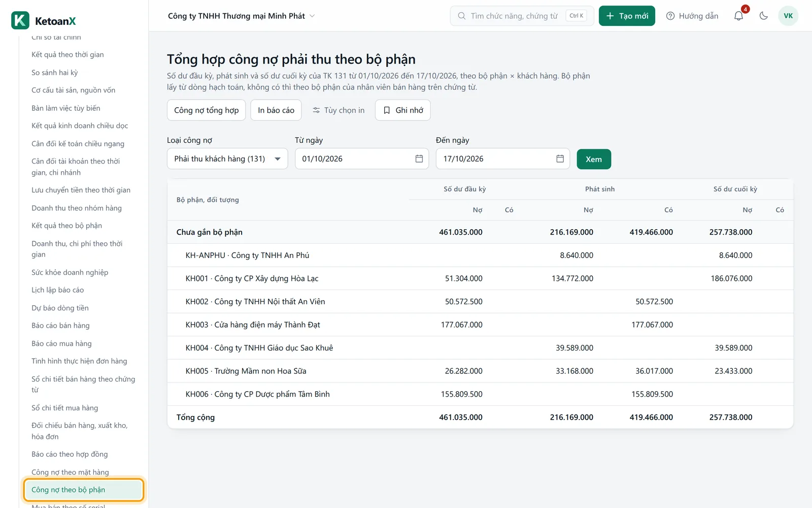Toggle dark mode moon icon
The height and width of the screenshot is (508, 812).
[763, 16]
